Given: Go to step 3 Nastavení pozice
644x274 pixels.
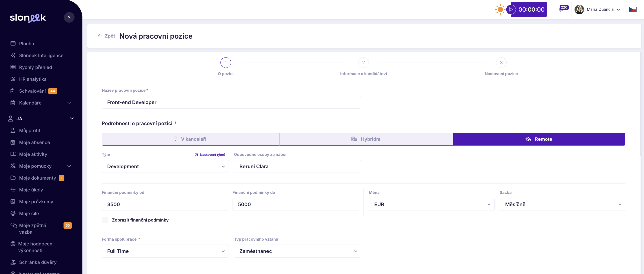Looking at the screenshot, I should pyautogui.click(x=501, y=63).
